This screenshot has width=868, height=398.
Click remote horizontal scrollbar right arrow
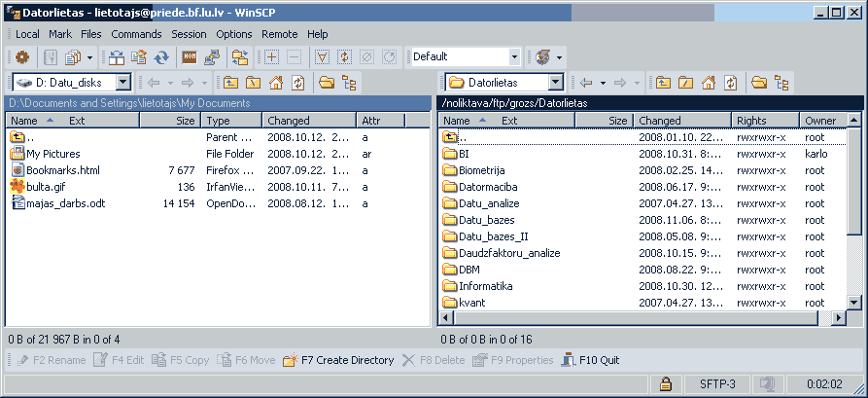click(x=839, y=317)
